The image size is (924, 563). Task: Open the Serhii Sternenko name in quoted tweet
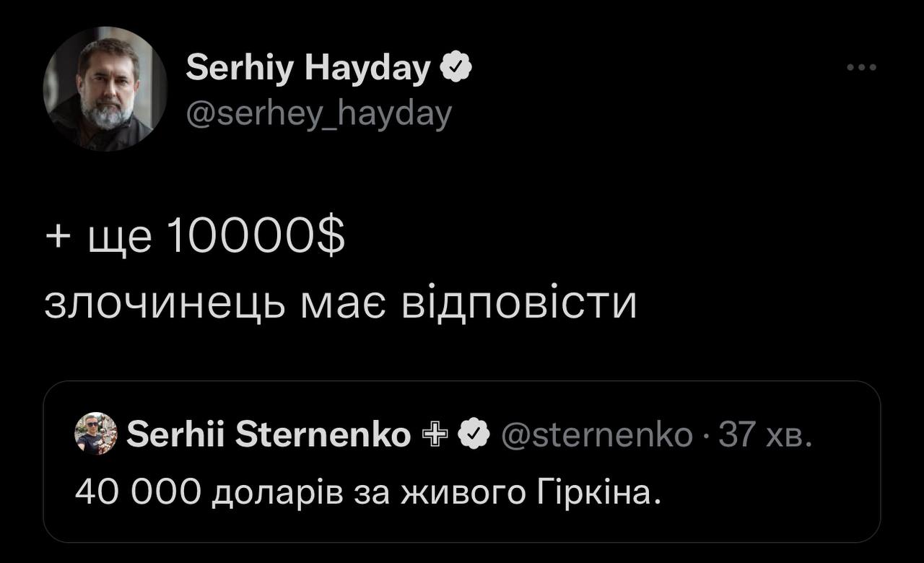[269, 435]
